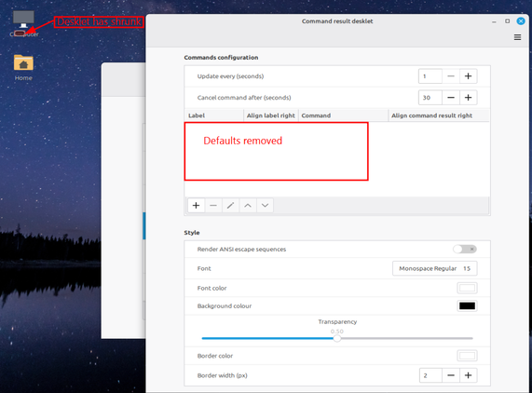Viewport: 532px width, 393px height.
Task: Pick a new Font color
Action: click(x=467, y=288)
